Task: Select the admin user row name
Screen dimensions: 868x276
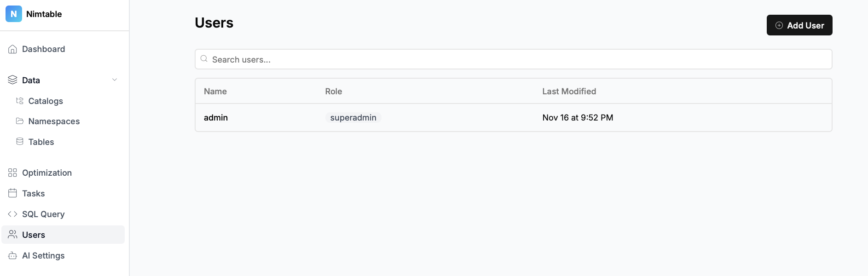Action: (216, 118)
